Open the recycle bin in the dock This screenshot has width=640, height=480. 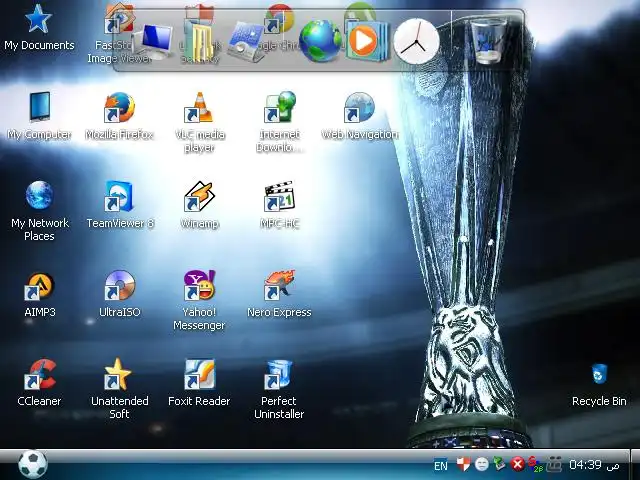click(x=488, y=42)
